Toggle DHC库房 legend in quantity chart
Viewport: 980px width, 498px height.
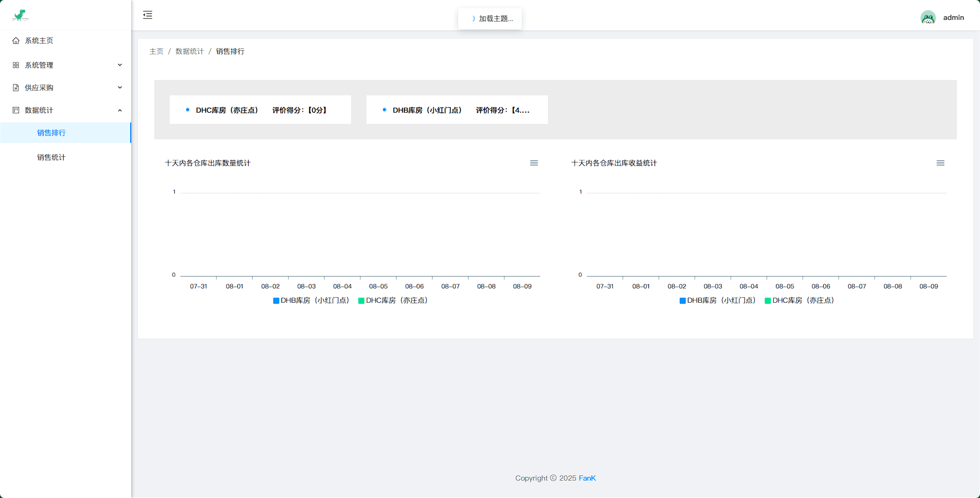click(394, 300)
